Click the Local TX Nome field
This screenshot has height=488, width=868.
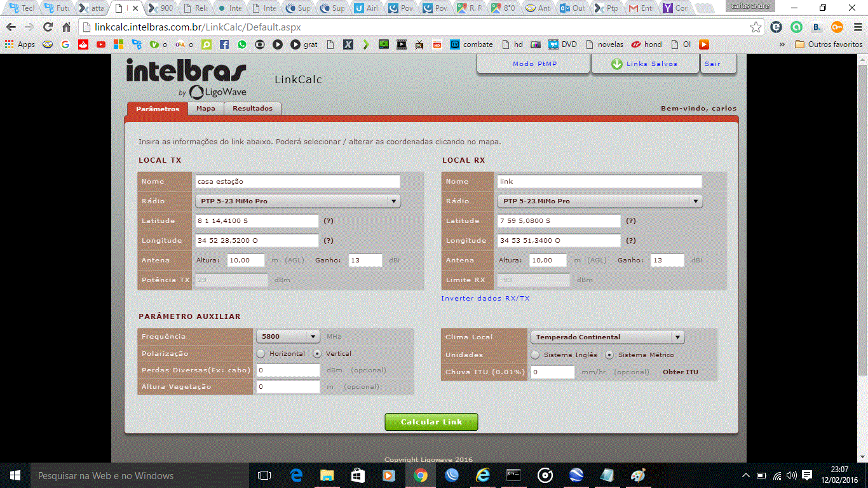pos(297,182)
